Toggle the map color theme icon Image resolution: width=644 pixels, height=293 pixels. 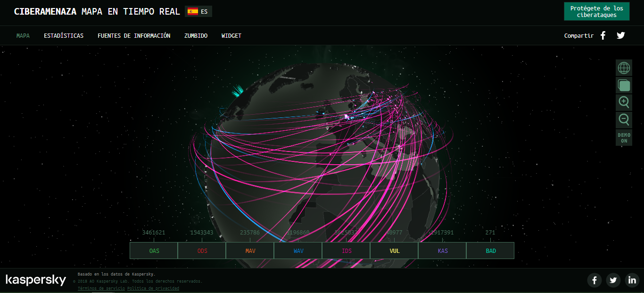coord(624,85)
